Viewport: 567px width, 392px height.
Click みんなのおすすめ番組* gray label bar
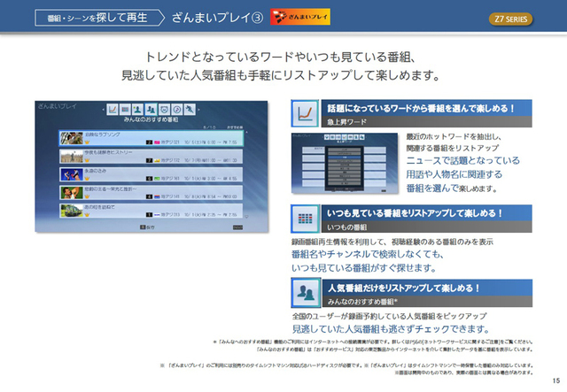[x=427, y=302]
